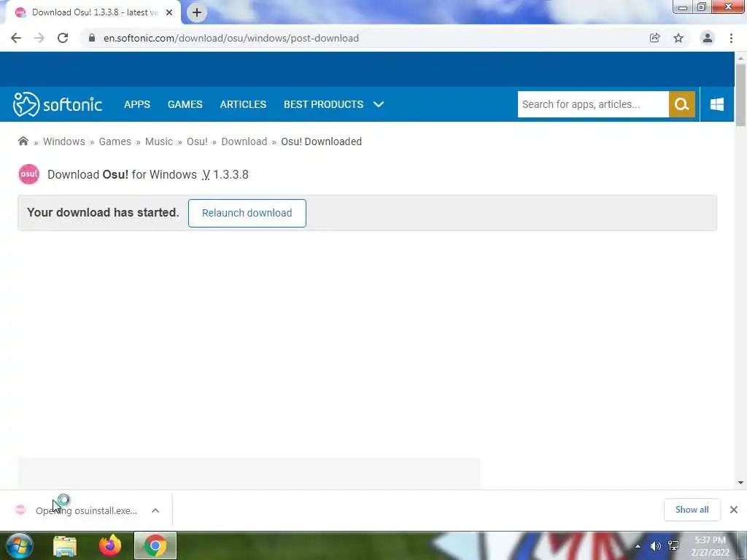Click the Your download has started text

click(103, 212)
